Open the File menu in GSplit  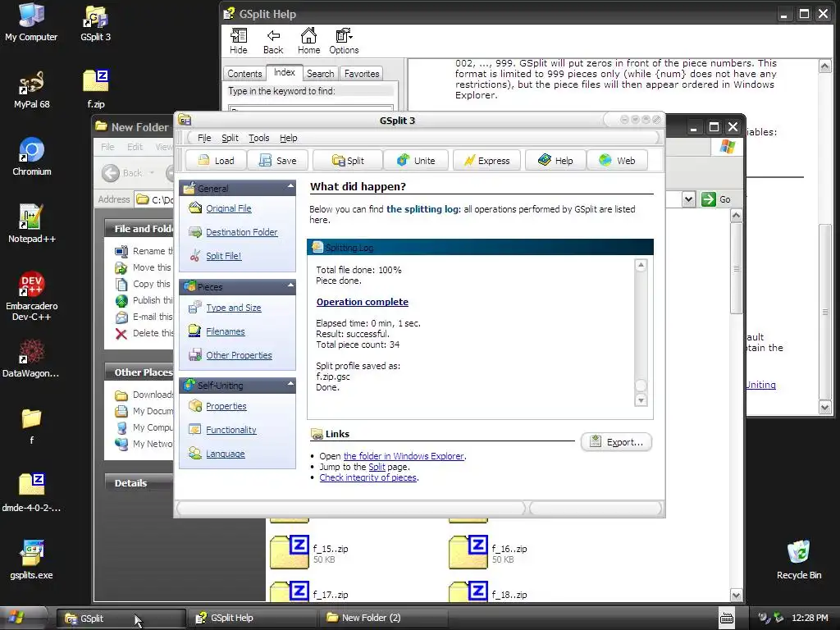[x=204, y=138]
